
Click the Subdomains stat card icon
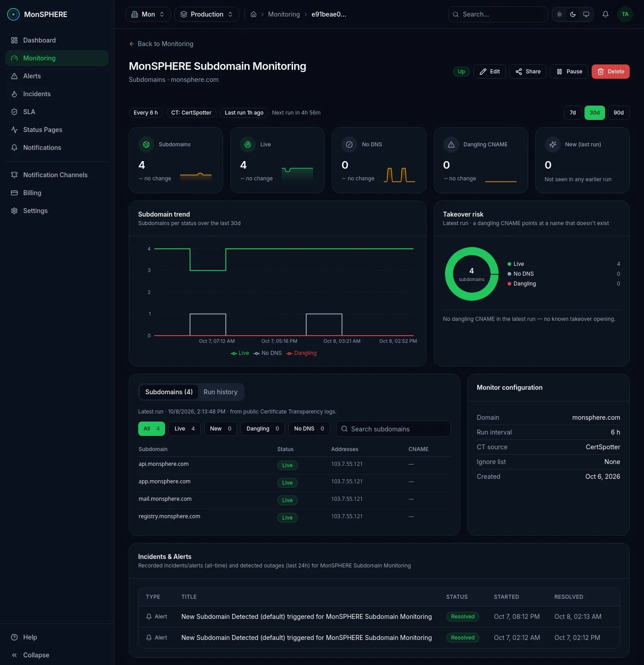146,145
